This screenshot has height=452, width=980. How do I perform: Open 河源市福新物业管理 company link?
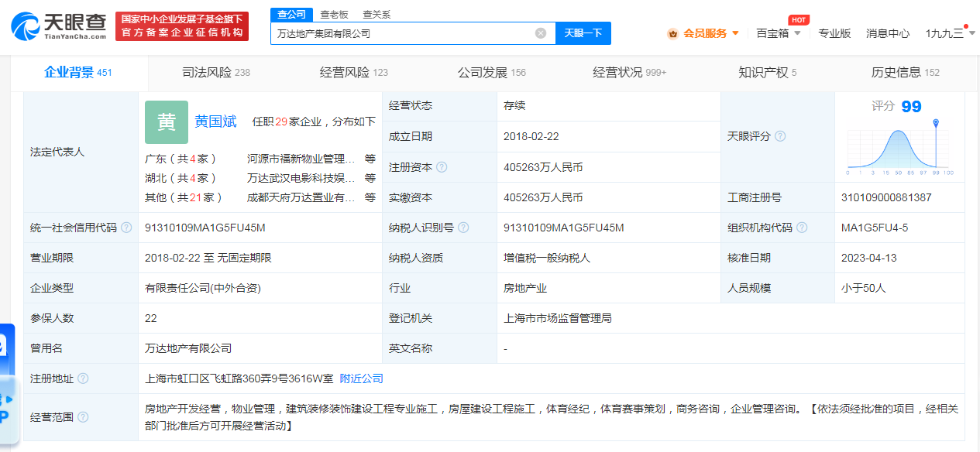click(x=301, y=159)
